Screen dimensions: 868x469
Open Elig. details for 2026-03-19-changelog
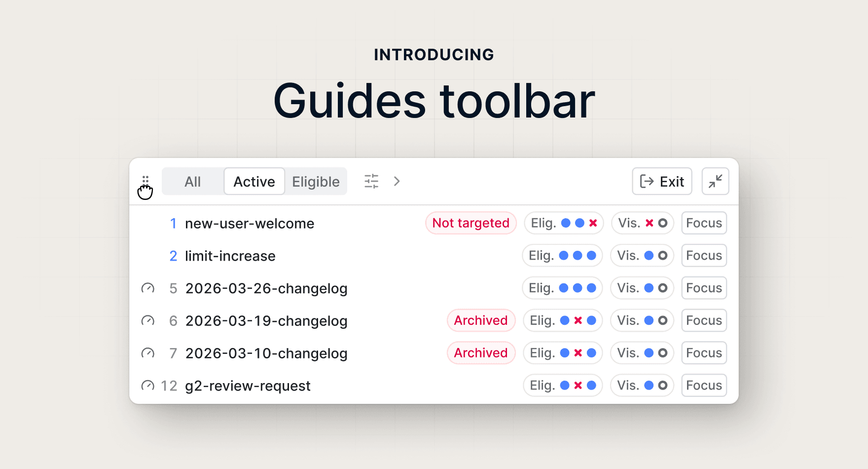563,321
